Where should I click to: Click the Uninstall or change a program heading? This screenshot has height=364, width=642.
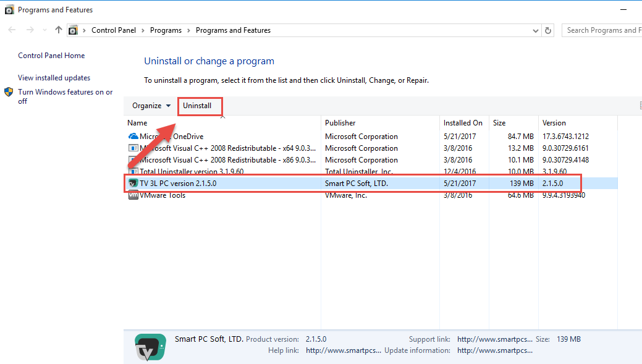click(209, 61)
